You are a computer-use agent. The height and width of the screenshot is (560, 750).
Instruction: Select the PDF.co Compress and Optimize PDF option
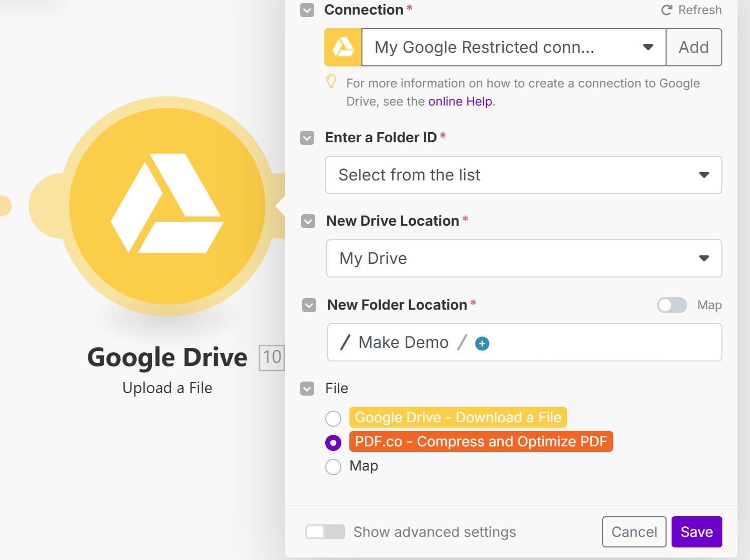pyautogui.click(x=333, y=442)
